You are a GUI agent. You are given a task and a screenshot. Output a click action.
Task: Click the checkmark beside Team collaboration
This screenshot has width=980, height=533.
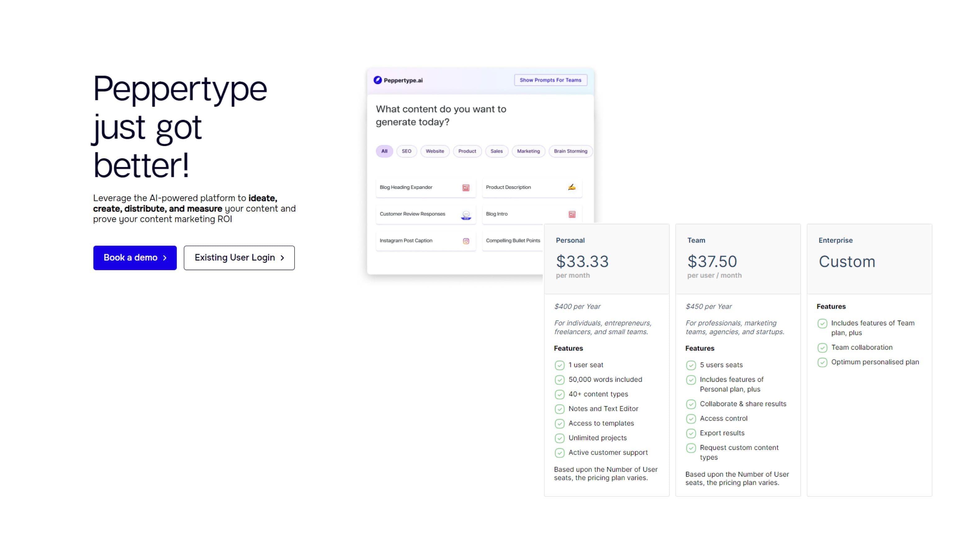(x=822, y=348)
